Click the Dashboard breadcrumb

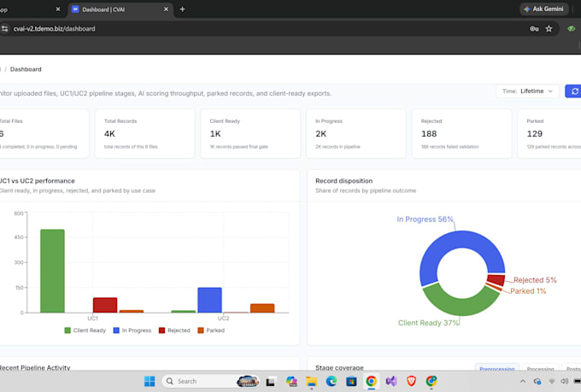[x=26, y=69]
